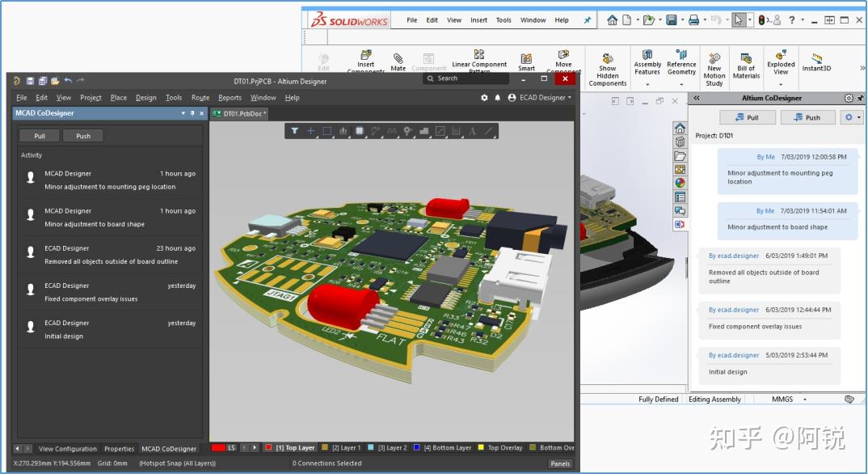Click the Altium notifications bell icon
This screenshot has width=868, height=474.
point(497,98)
